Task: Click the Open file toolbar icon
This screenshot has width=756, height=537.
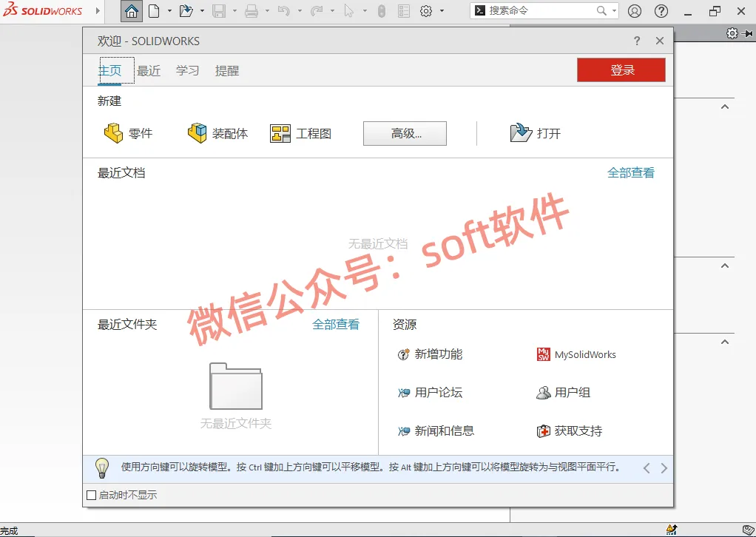Action: click(x=186, y=10)
